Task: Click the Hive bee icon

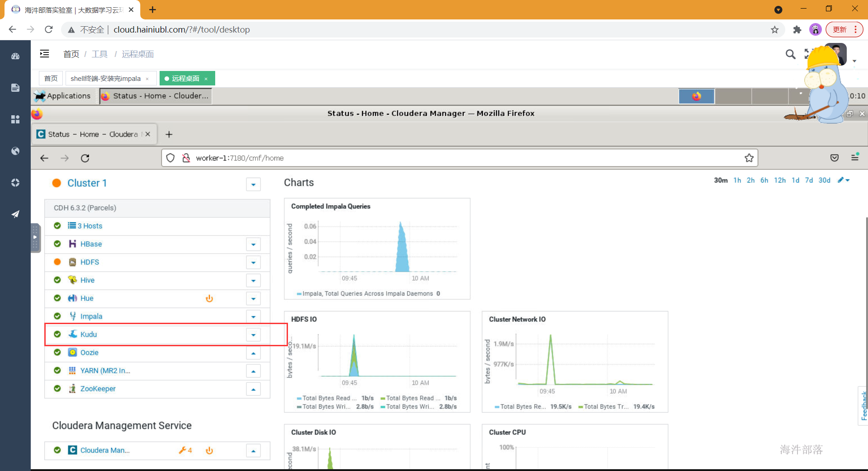Action: click(72, 280)
